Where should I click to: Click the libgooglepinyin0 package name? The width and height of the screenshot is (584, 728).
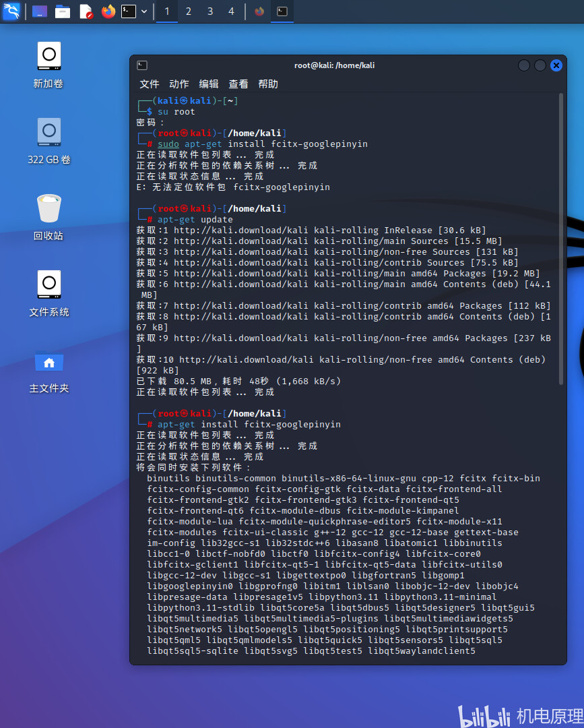190,586
